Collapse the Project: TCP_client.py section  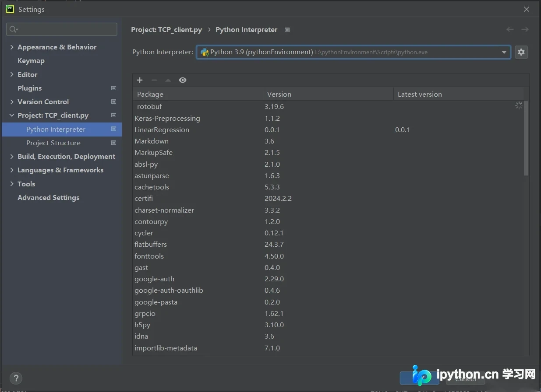[12, 115]
